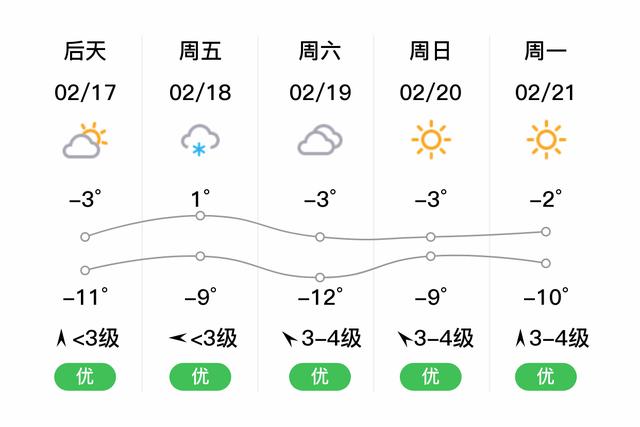
Task: Click the west-pointing wind arrow for 周五
Action: 178,338
